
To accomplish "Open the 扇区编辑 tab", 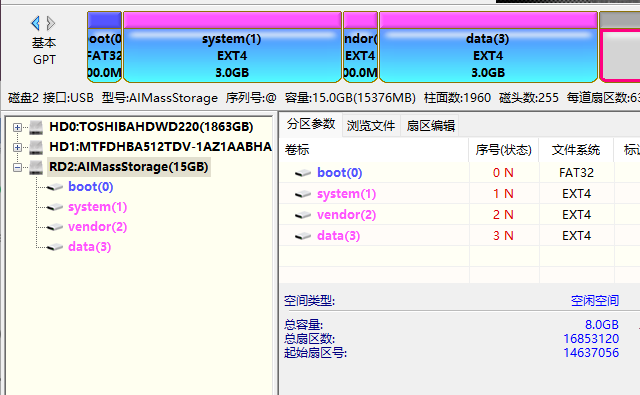I will [431, 126].
